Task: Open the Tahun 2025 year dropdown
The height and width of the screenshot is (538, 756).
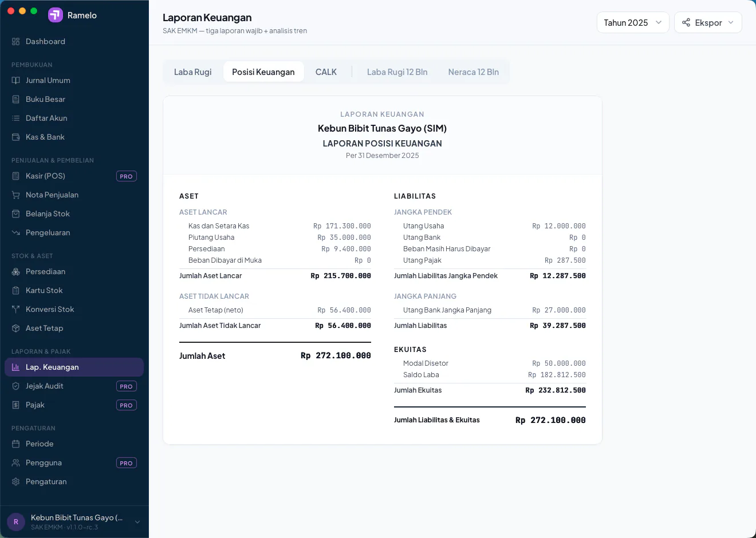Action: point(633,22)
